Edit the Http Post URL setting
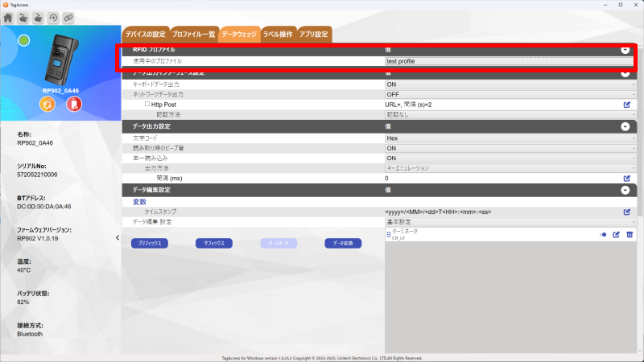 [626, 105]
